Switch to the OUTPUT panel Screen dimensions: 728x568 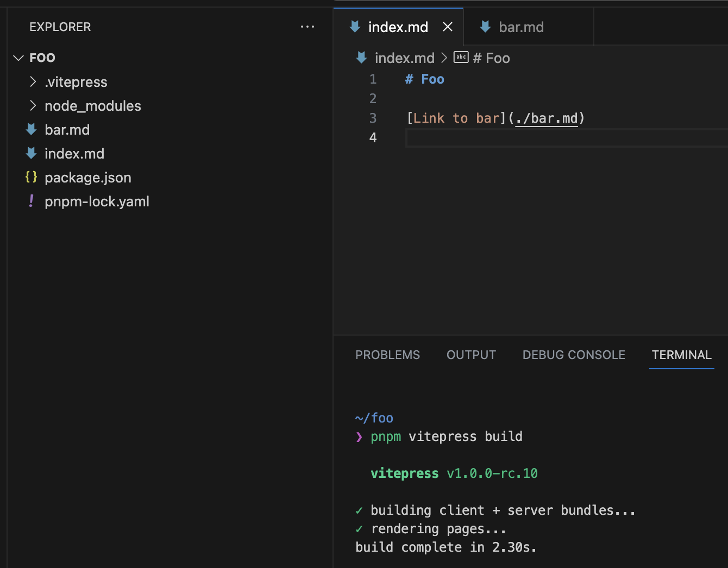pos(471,355)
